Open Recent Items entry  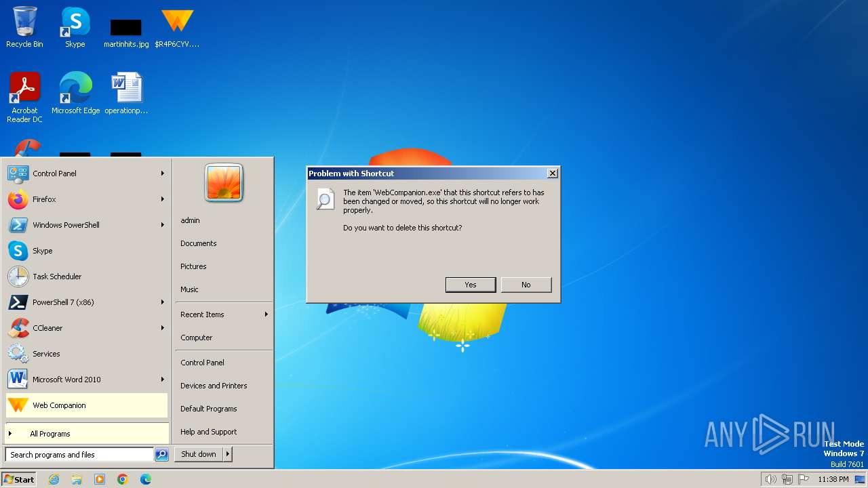coord(224,314)
